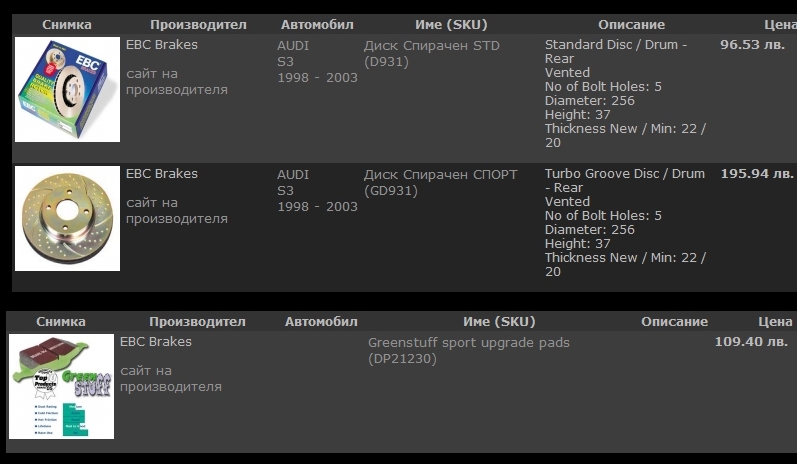This screenshot has height=464, width=797.
Task: Click manufacturer site link for STD disc
Action: (176, 82)
